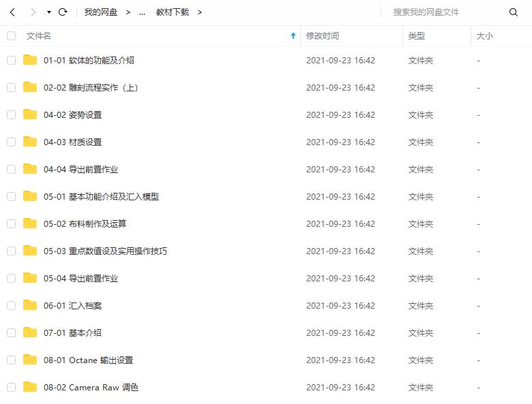
Task: Open 教材下载 breadcrumb link
Action: click(x=173, y=12)
